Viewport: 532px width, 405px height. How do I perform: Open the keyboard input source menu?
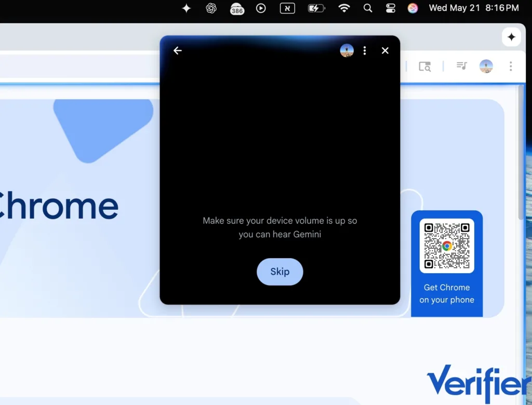(287, 8)
